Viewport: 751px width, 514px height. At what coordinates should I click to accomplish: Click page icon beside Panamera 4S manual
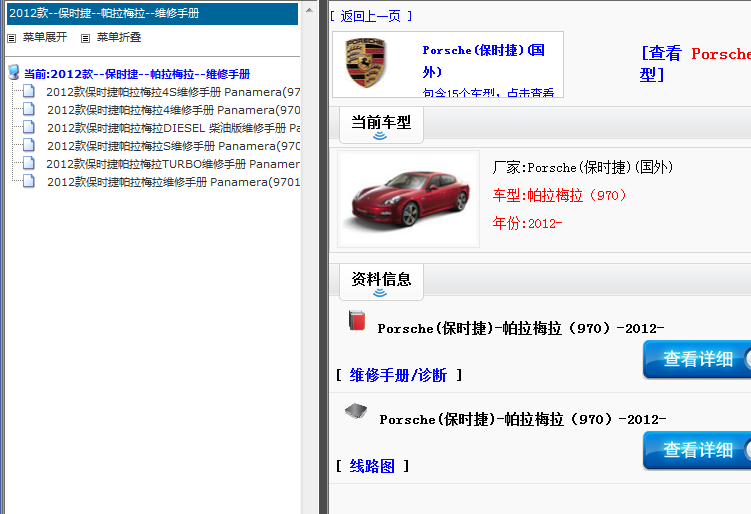coord(29,92)
